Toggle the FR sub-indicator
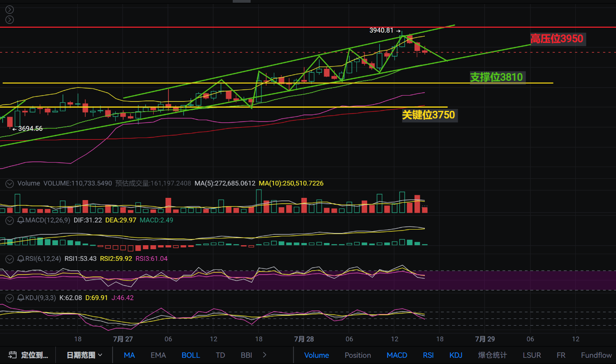The height and width of the screenshot is (364, 616). pos(561,356)
